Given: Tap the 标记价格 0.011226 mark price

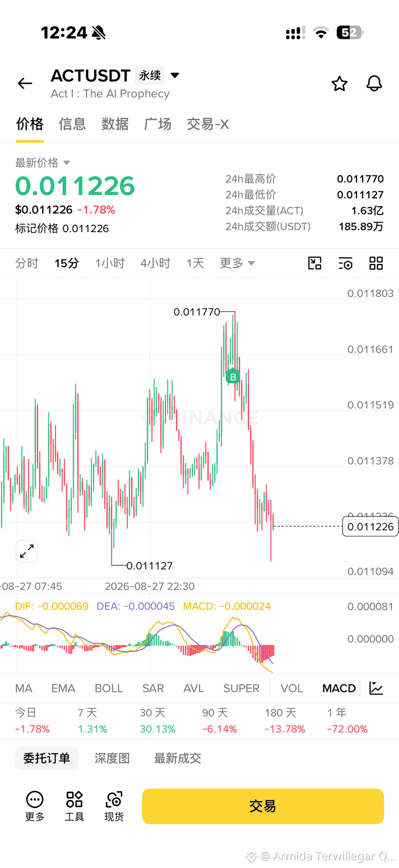Looking at the screenshot, I should pos(62,228).
